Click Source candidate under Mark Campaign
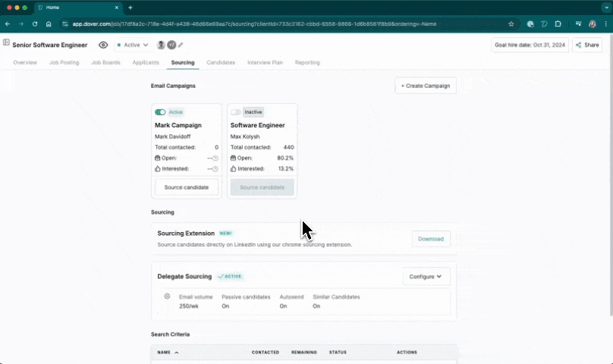Screen dimensions: 613x364 187,187
